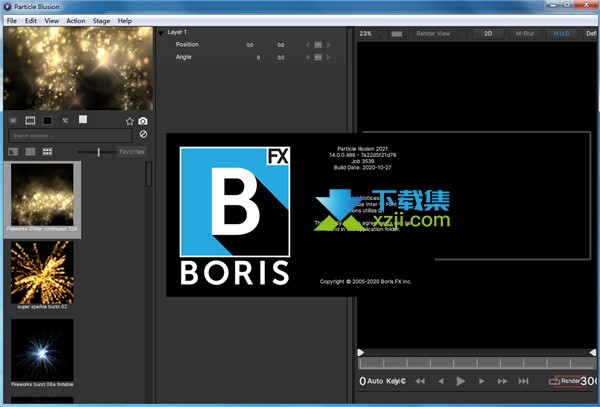Go to previous Position keyframe arrow
This screenshot has width=600, height=407.
tap(307, 45)
